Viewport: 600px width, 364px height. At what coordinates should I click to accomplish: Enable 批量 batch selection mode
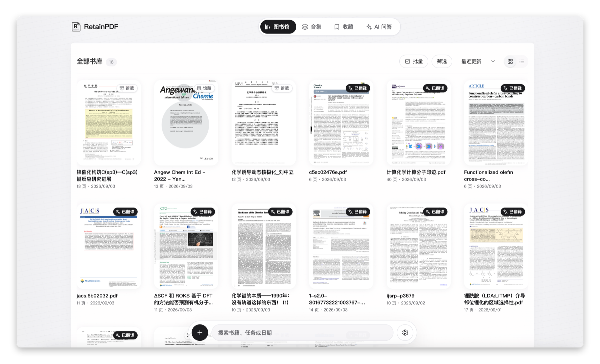414,61
